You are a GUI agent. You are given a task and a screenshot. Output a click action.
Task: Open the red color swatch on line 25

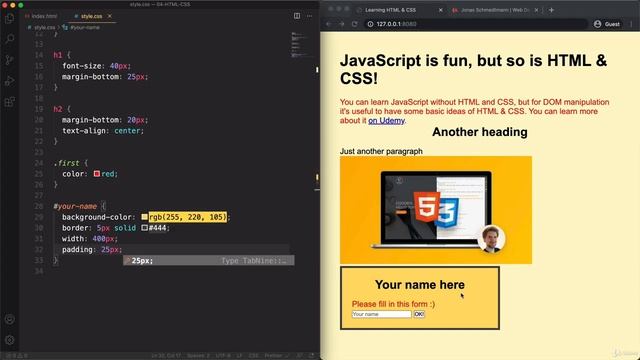(x=97, y=173)
